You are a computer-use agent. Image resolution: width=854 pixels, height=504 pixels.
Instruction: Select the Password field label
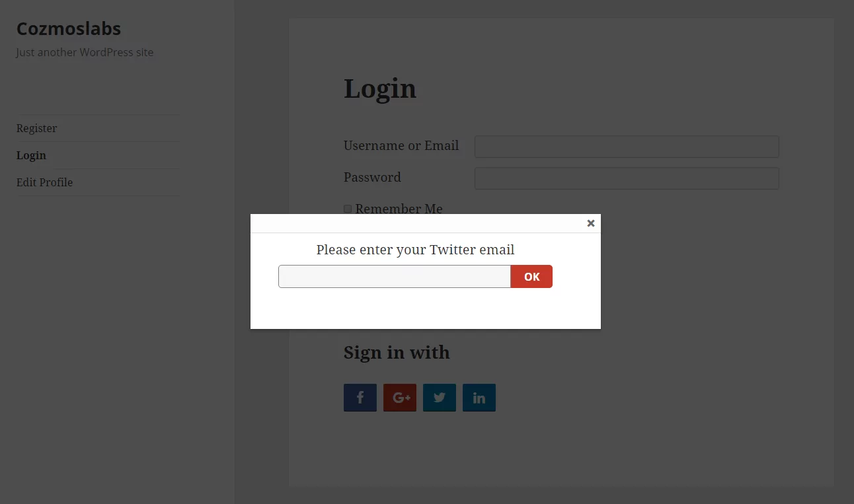372,177
